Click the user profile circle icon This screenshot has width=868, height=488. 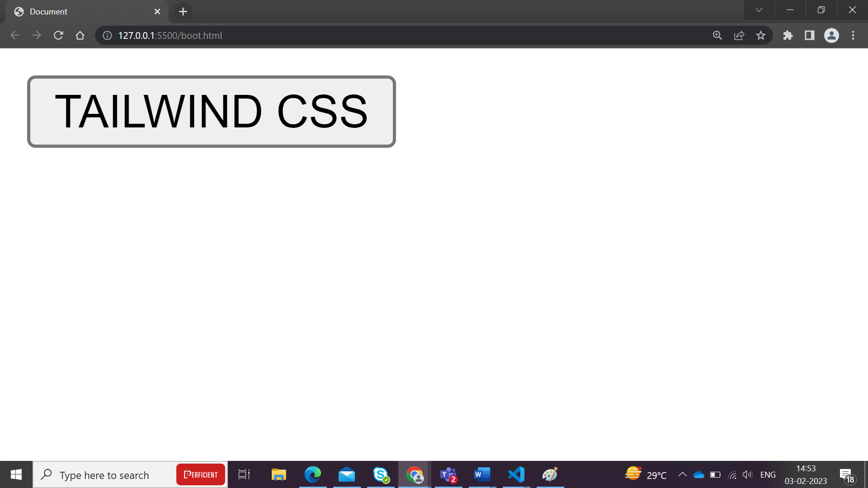[832, 35]
